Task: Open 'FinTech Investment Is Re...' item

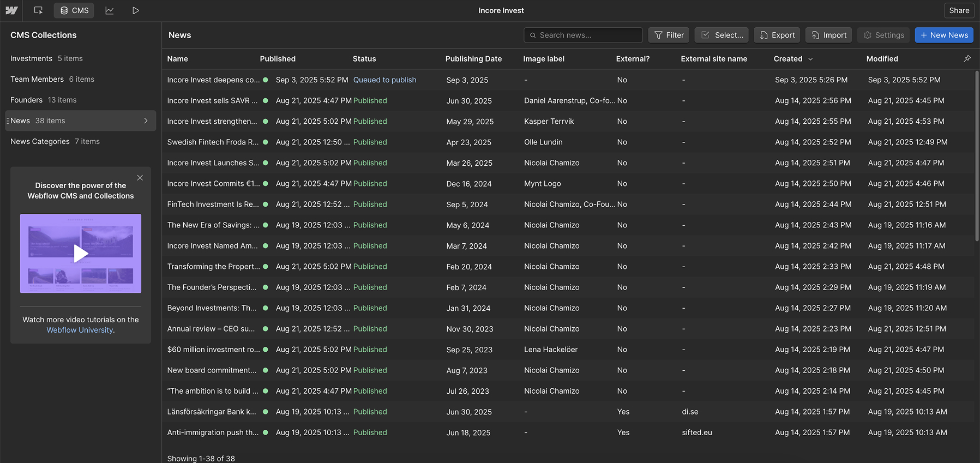Action: [213, 204]
